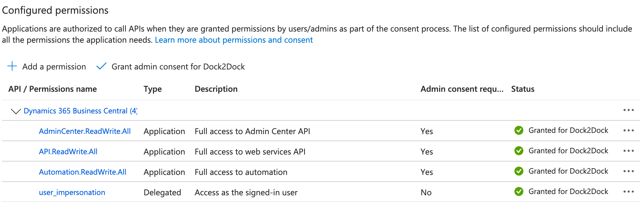
Task: Open the API.ReadWrite.All permission link
Action: click(68, 152)
